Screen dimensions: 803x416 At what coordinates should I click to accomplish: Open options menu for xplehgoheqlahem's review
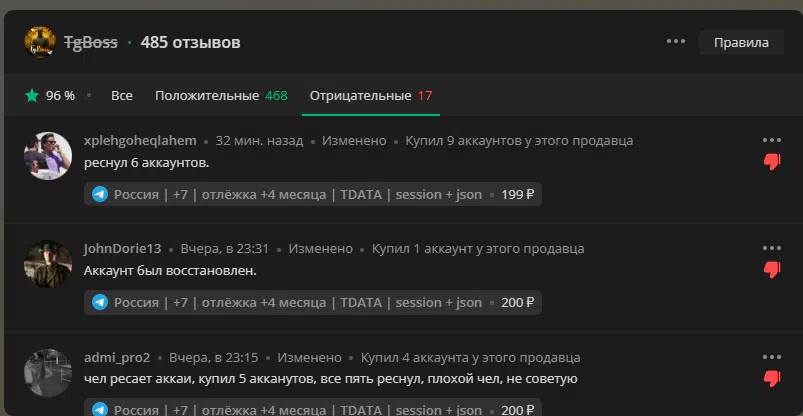click(772, 140)
